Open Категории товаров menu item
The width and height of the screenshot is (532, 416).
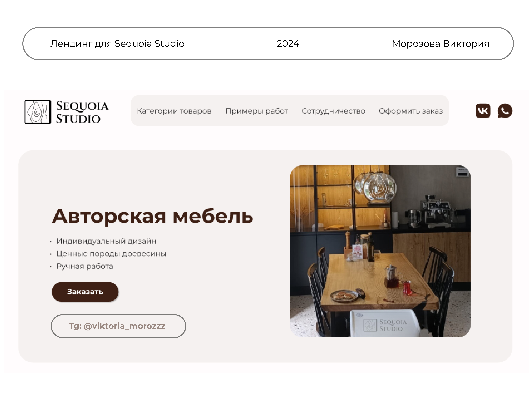tap(174, 111)
